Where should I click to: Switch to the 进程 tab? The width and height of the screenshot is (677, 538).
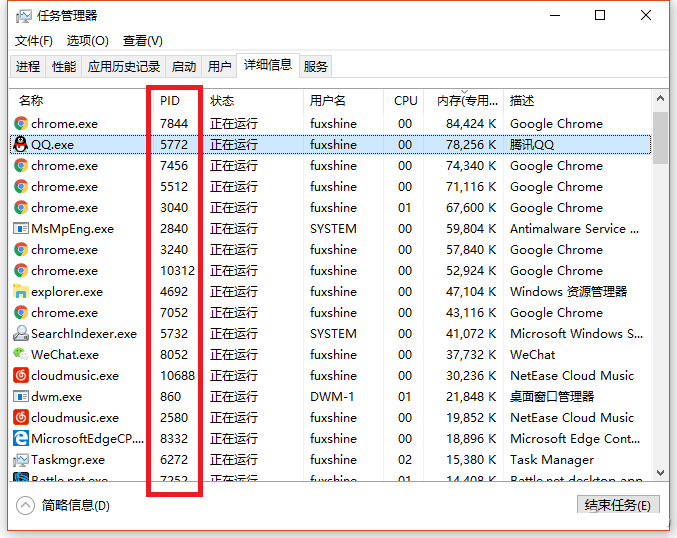pyautogui.click(x=28, y=66)
